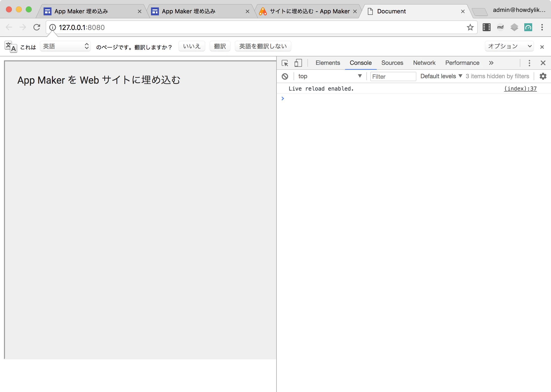Open the 英語 language dropdown
The image size is (551, 392).
coord(65,46)
